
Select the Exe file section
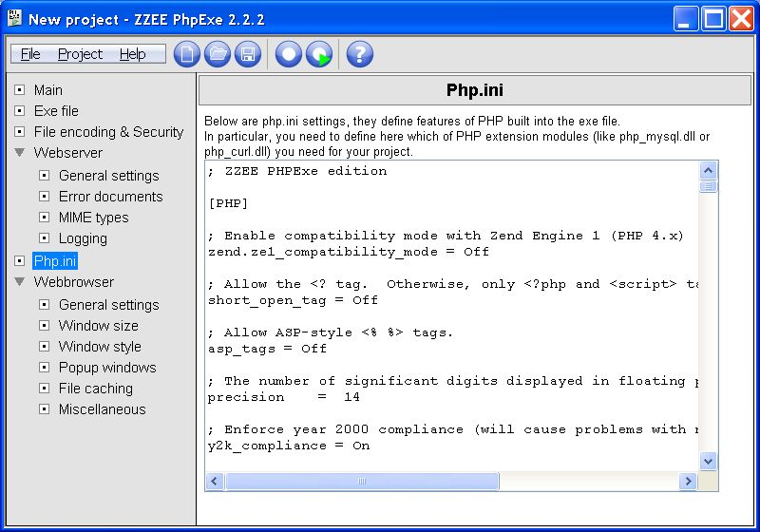pyautogui.click(x=56, y=111)
